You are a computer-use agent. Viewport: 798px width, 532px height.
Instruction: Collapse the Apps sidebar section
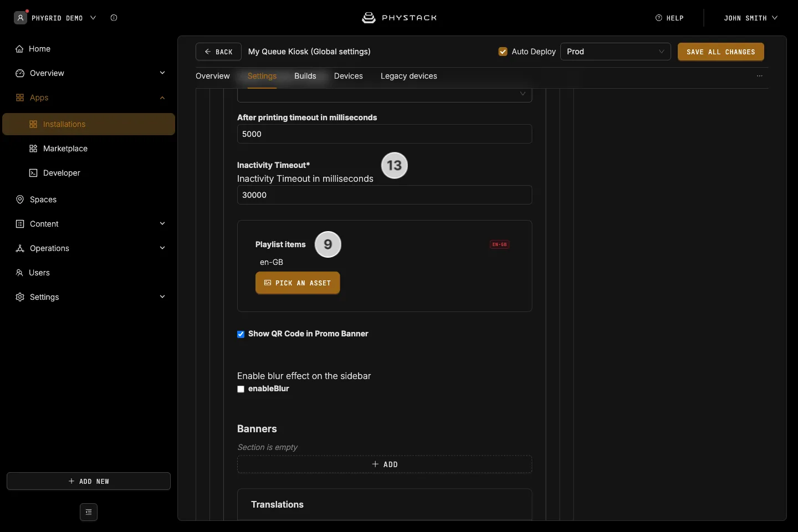[162, 98]
